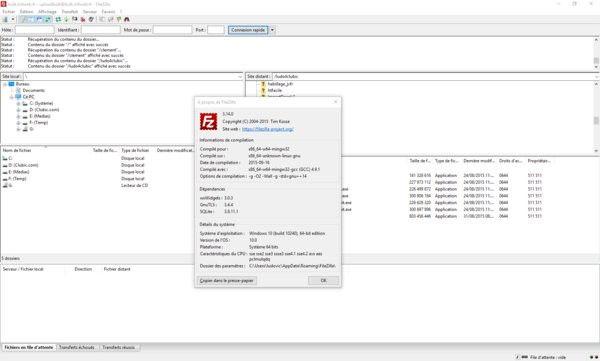Switch to Transferts réussis tab

point(119,347)
